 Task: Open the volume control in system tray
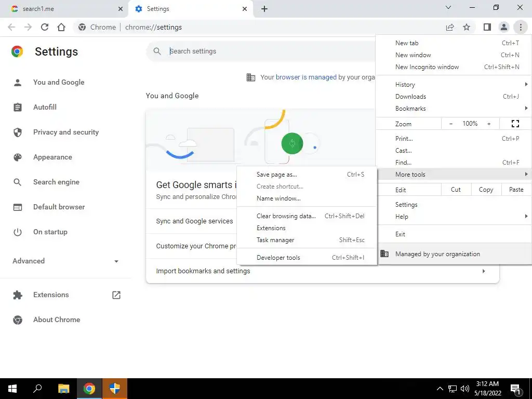pyautogui.click(x=465, y=389)
